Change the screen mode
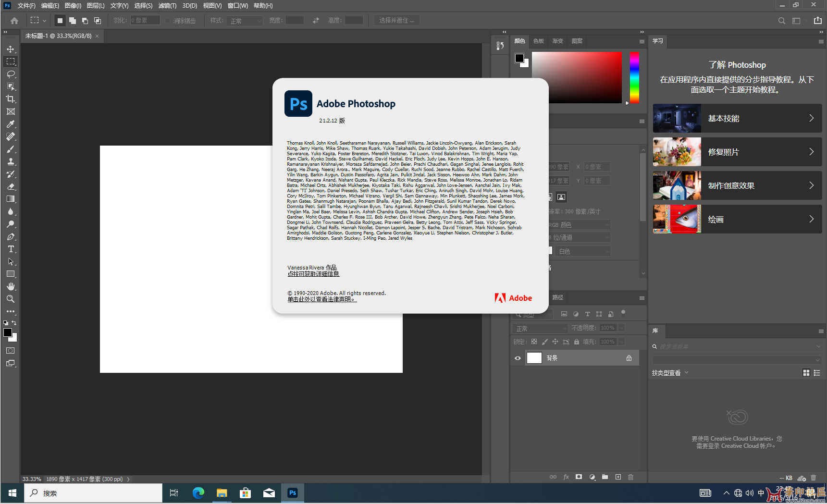Viewport: 827px width, 504px height. [x=11, y=363]
